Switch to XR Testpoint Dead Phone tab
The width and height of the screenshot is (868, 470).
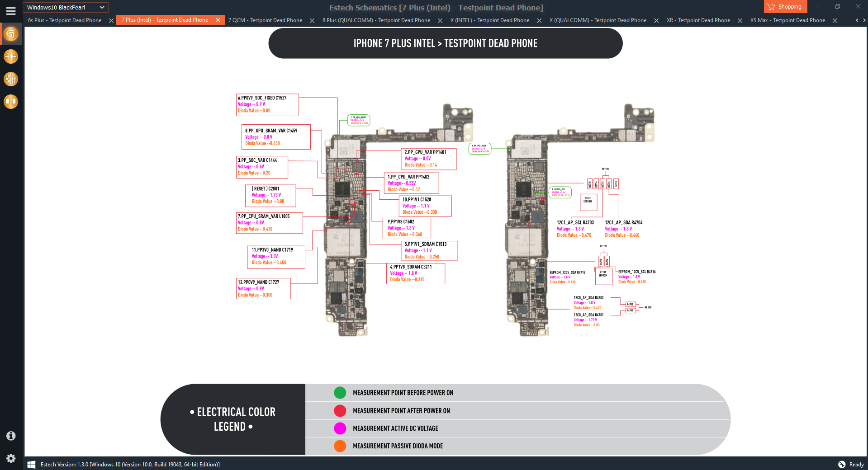pos(698,20)
